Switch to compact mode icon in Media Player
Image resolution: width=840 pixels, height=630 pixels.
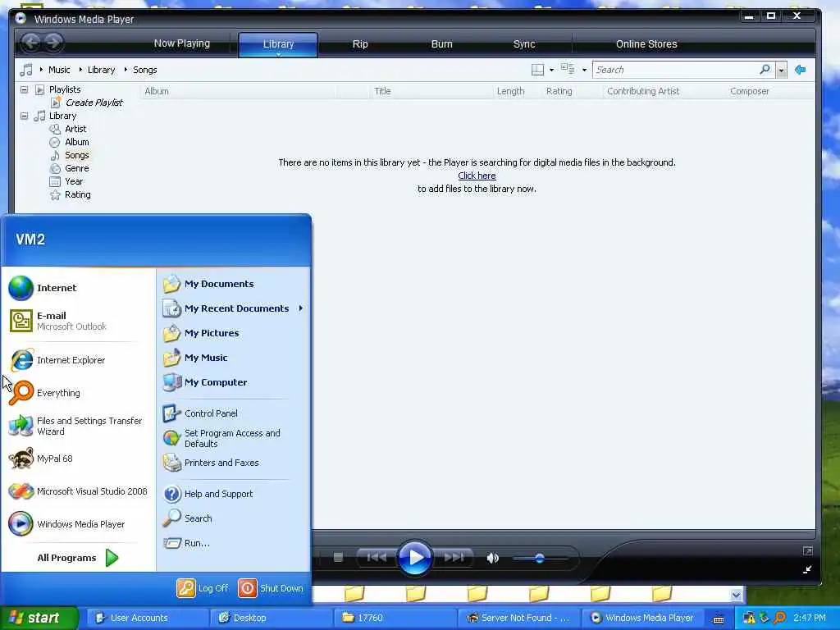[807, 570]
